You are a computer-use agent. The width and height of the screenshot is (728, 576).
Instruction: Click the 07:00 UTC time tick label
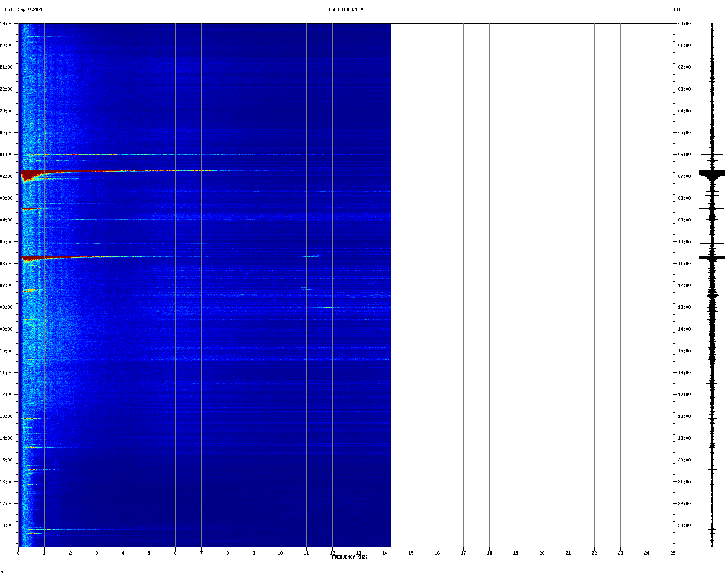(x=684, y=176)
